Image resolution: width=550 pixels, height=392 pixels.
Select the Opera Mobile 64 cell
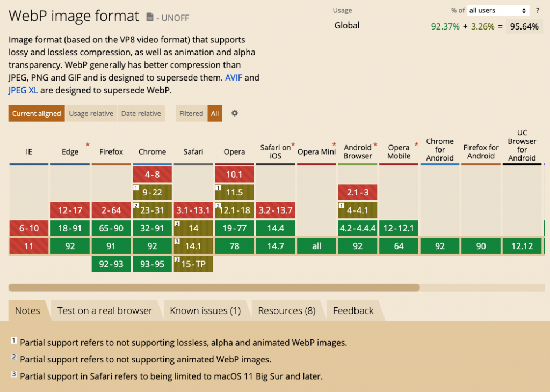(399, 246)
